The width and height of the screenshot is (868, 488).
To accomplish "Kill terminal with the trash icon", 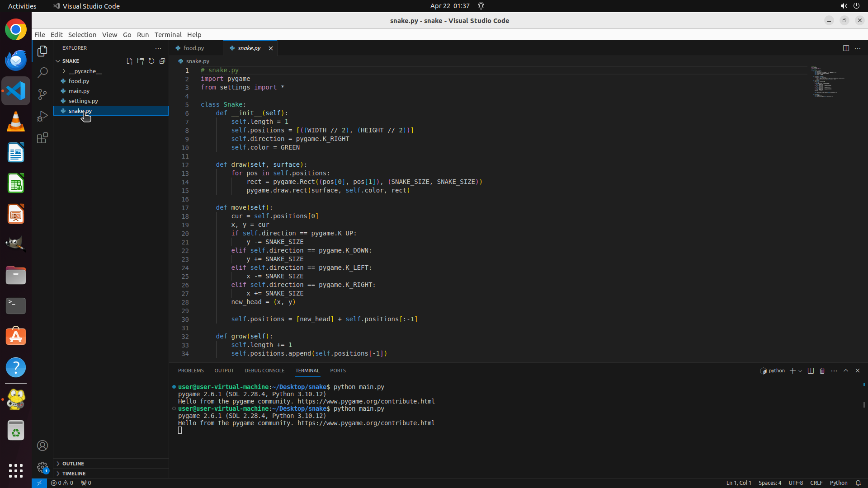I will click(822, 371).
